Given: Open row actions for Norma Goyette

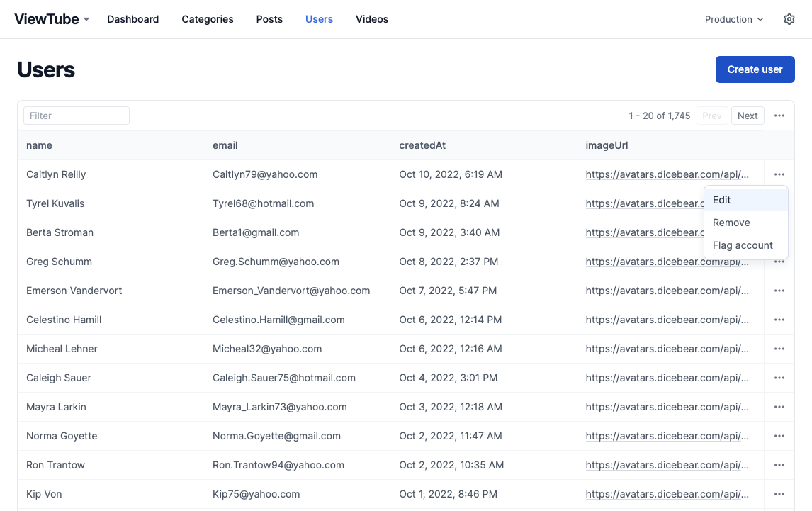Looking at the screenshot, I should pos(779,436).
